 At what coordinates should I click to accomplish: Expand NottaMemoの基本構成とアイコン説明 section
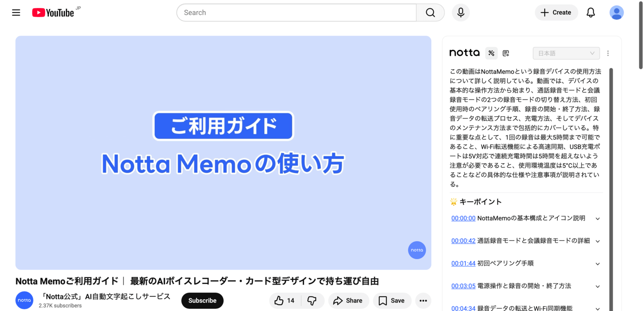(597, 219)
